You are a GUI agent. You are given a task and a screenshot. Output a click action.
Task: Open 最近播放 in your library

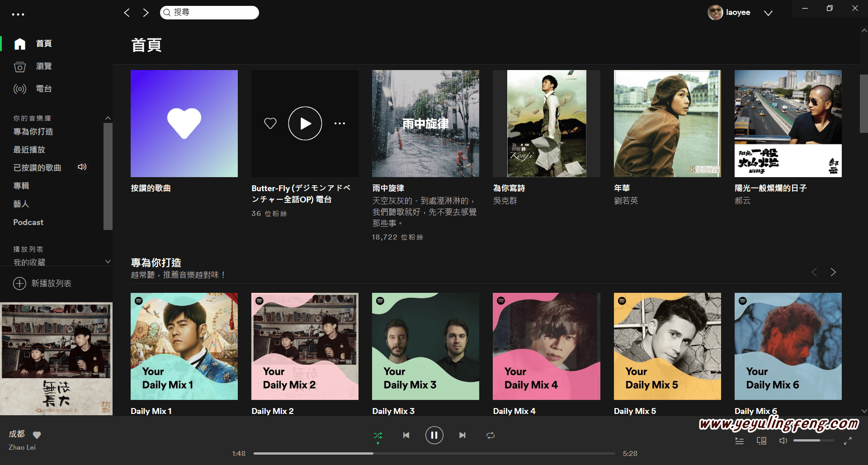(29, 150)
